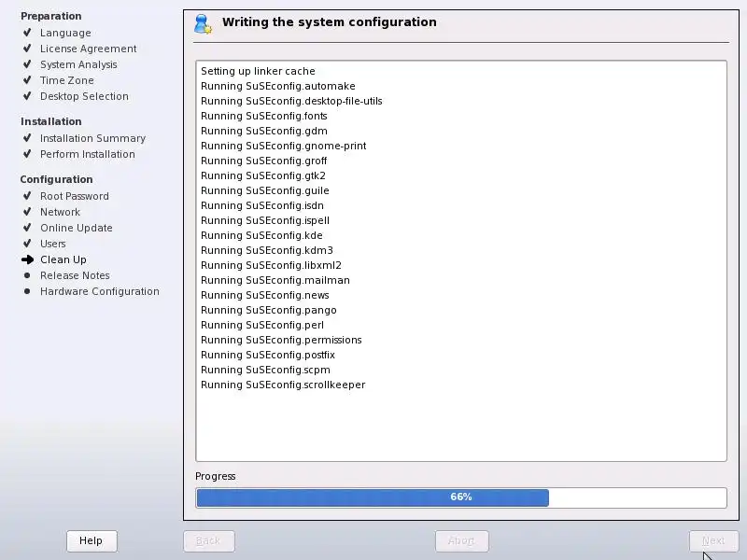Click the checkmark beside Network
Image resolution: width=747 pixels, height=560 pixels.
(27, 212)
